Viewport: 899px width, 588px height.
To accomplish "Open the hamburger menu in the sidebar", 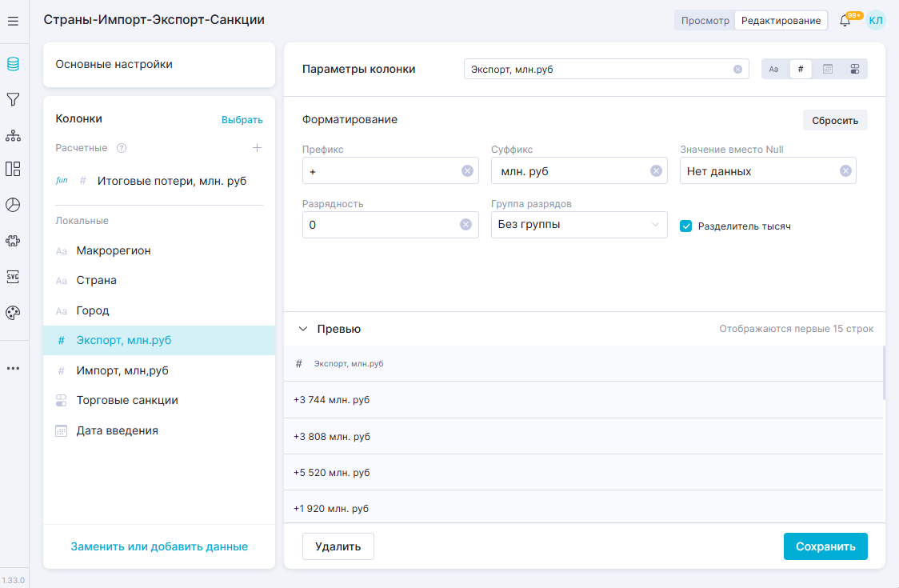I will (13, 22).
